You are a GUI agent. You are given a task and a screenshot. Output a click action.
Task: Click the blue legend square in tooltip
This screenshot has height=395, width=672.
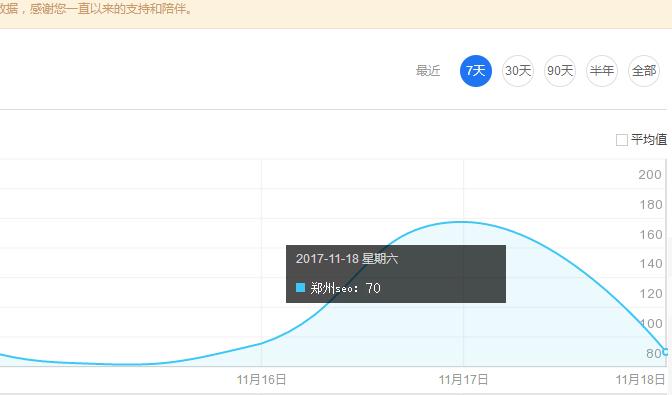[x=300, y=287]
